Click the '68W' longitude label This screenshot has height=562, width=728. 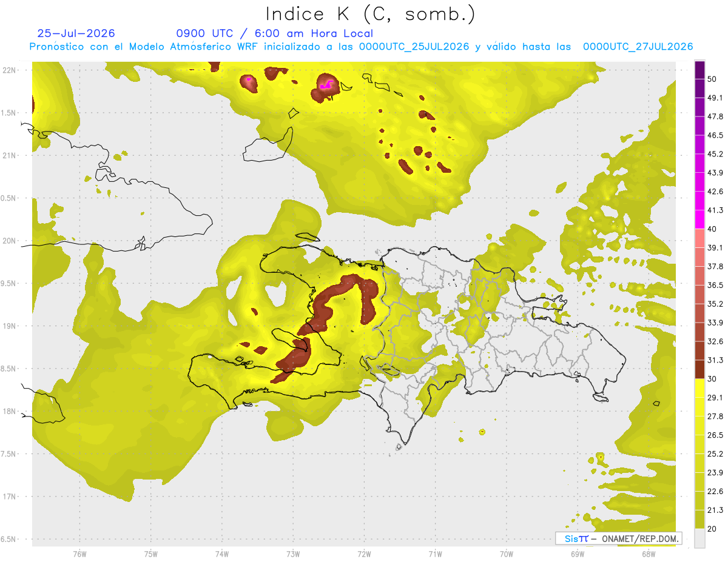(648, 554)
